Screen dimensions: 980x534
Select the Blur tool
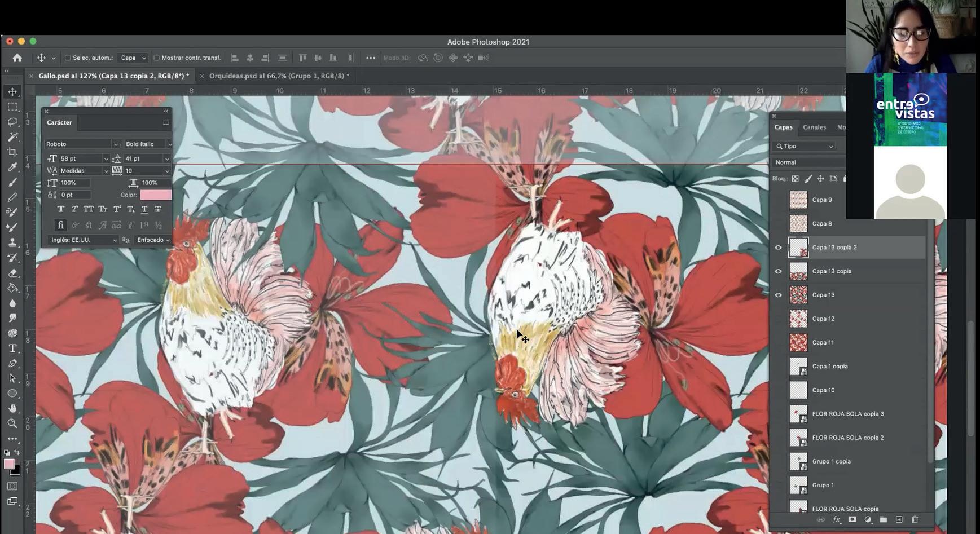pyautogui.click(x=12, y=303)
